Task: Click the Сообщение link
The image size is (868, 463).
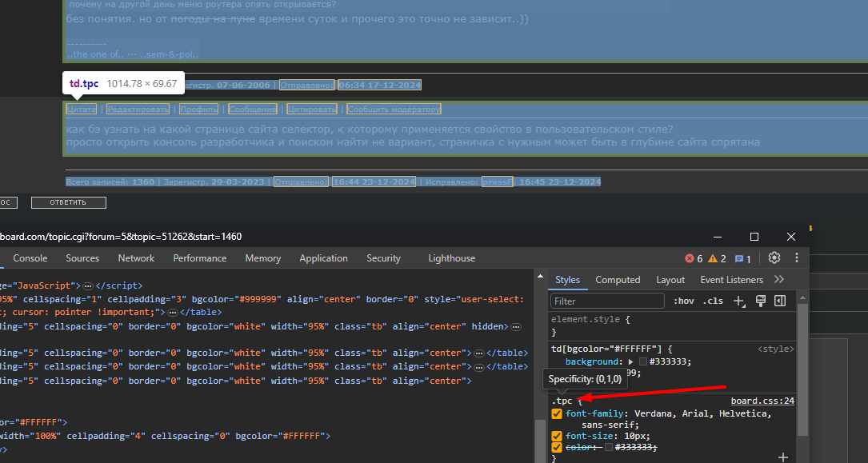Action: click(x=253, y=109)
